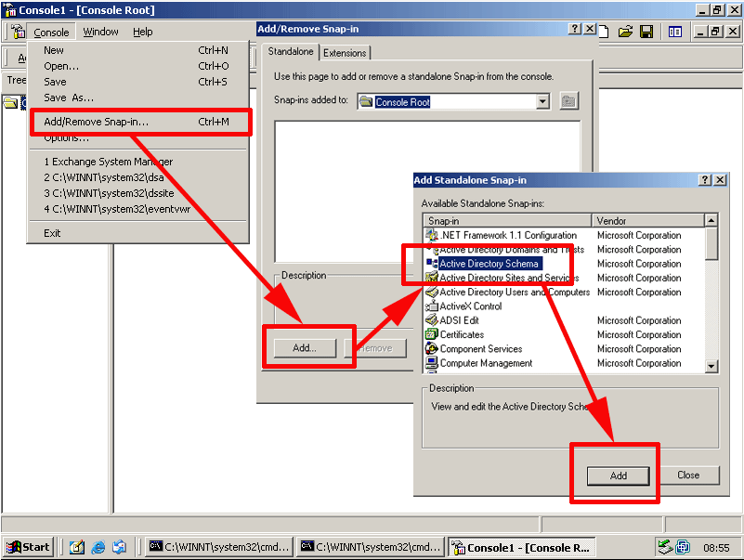Viewport: 744px width, 560px height.
Task: Select .NET Framework 1.1 Configuration snap-in icon
Action: pyautogui.click(x=431, y=235)
